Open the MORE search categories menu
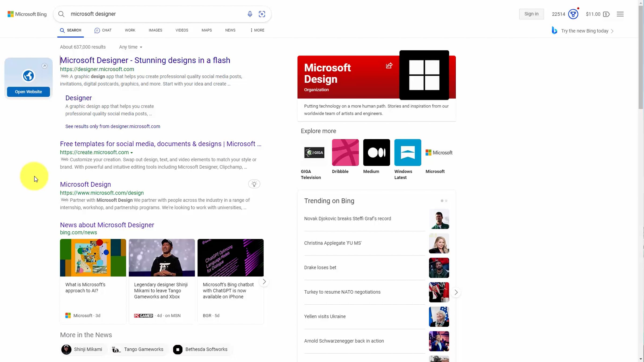The height and width of the screenshot is (362, 644). coord(257,30)
